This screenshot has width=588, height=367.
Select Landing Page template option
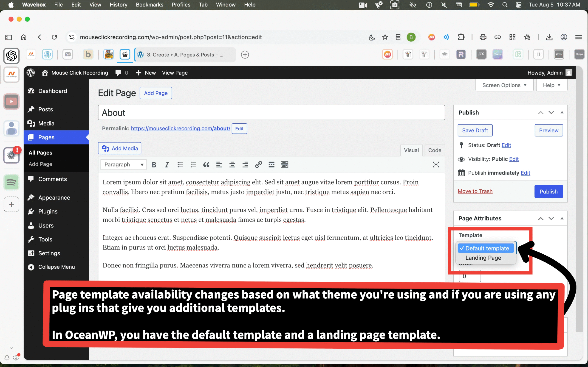483,258
